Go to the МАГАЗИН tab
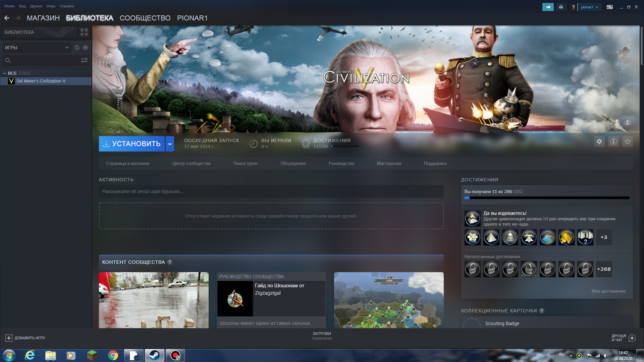Image resolution: width=644 pixels, height=362 pixels. [x=43, y=18]
